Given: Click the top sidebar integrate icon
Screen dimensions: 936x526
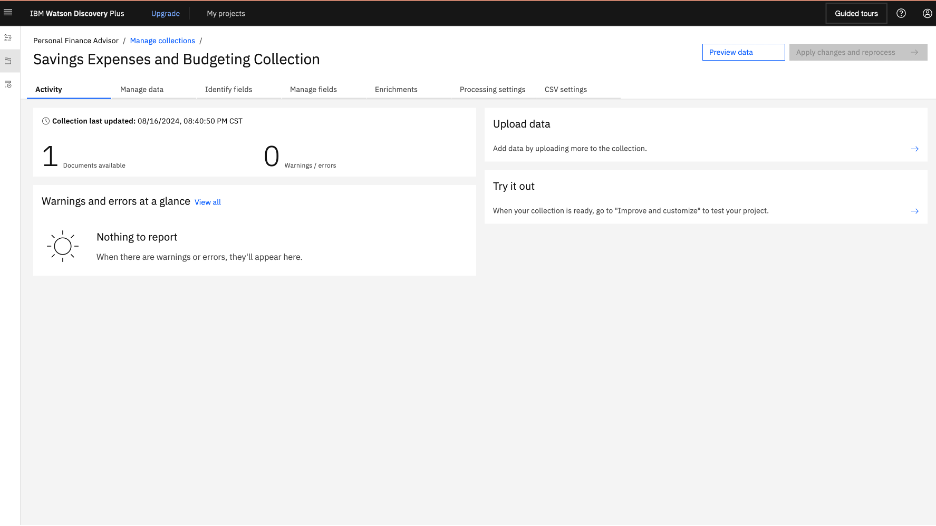Looking at the screenshot, I should [x=8, y=37].
